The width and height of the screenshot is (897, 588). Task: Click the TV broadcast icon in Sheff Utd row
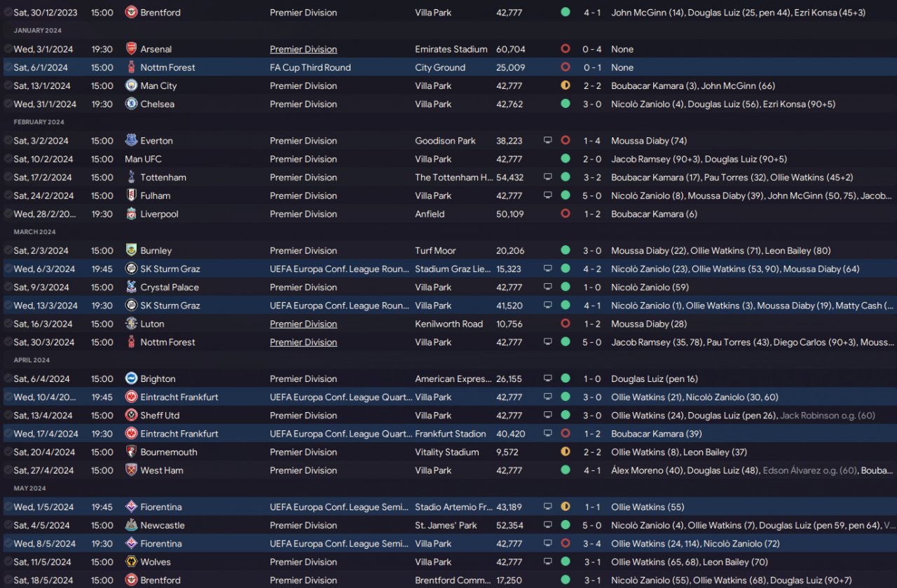548,416
